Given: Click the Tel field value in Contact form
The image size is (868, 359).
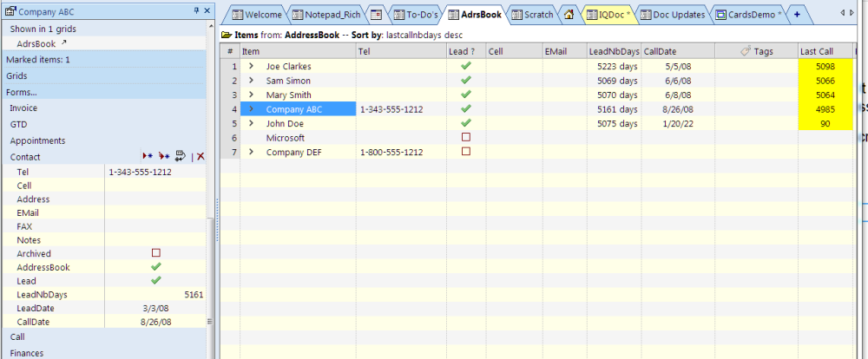Looking at the screenshot, I should [x=140, y=172].
